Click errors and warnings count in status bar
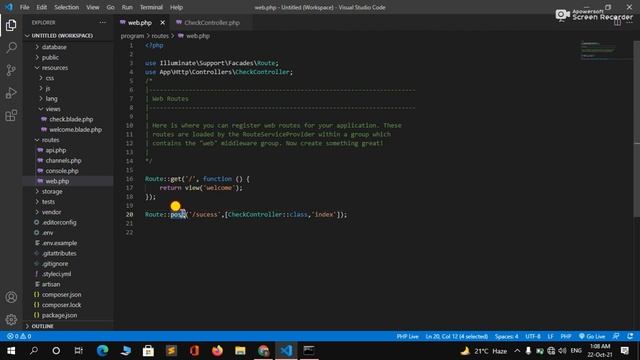Image resolution: width=640 pixels, height=360 pixels. point(19,336)
